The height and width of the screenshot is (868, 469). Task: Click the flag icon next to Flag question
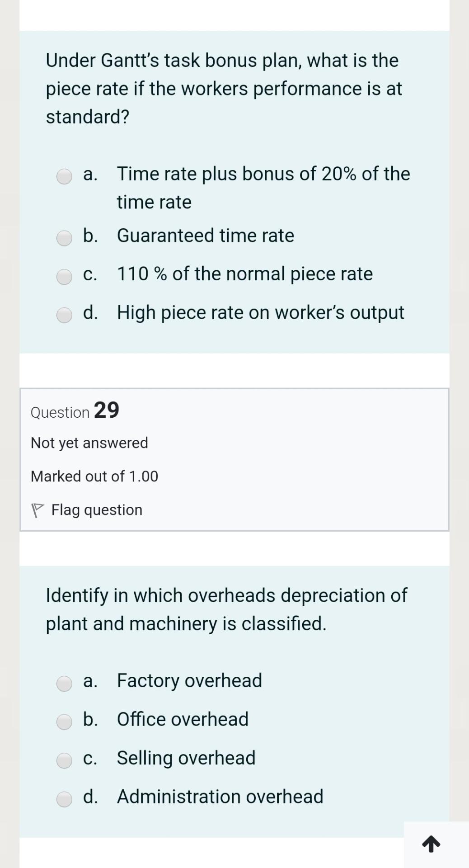(x=39, y=509)
